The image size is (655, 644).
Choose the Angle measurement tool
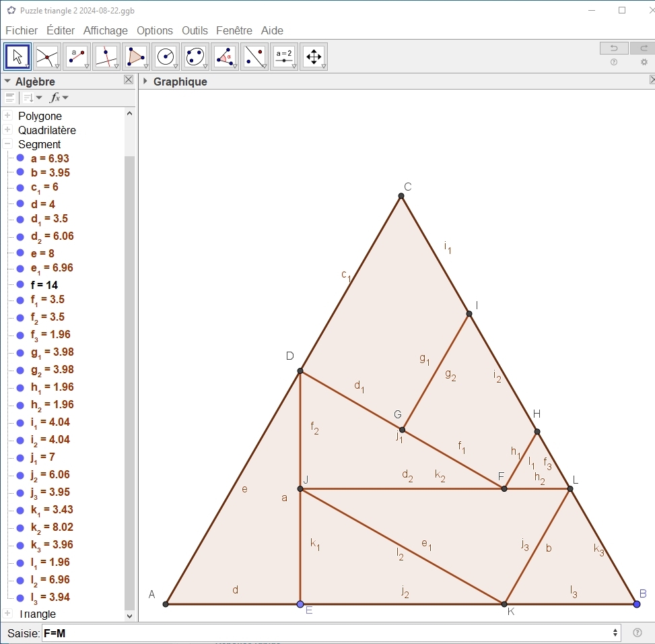(x=225, y=57)
